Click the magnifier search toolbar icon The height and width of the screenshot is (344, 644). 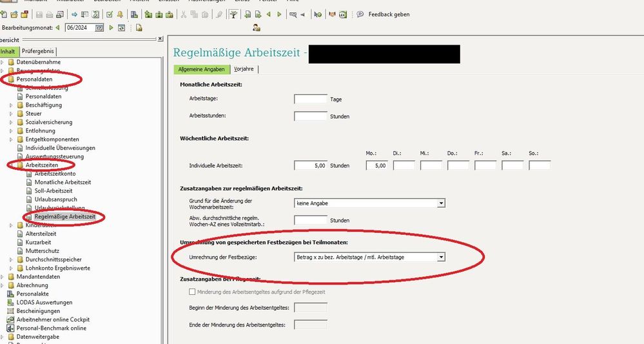[293, 14]
